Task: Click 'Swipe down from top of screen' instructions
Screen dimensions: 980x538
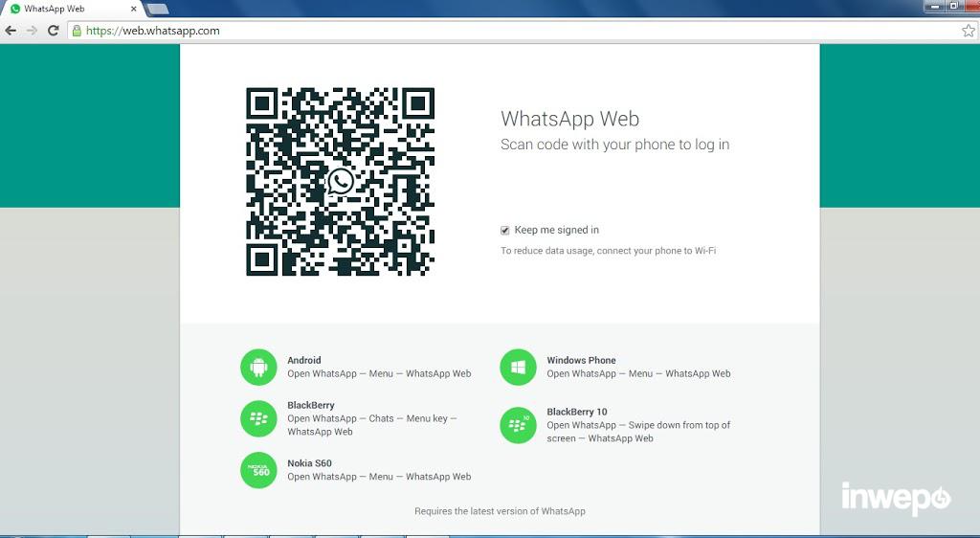Action: click(638, 432)
